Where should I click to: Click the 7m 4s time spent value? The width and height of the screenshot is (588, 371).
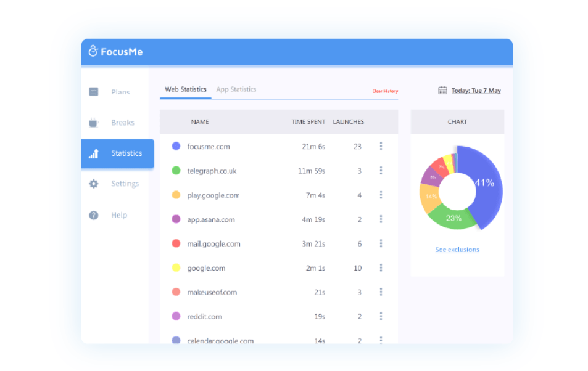click(x=315, y=195)
